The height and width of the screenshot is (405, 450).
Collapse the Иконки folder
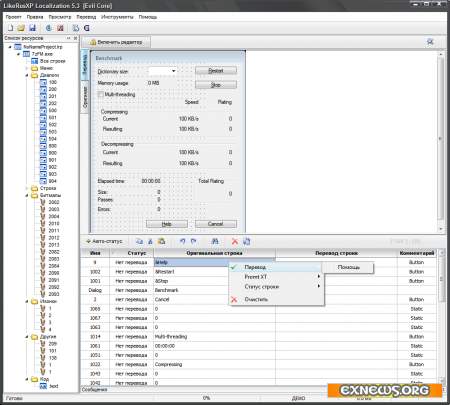(x=27, y=301)
